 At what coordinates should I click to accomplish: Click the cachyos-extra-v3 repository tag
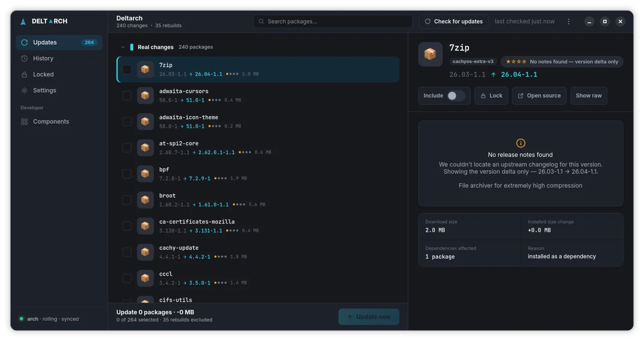473,62
